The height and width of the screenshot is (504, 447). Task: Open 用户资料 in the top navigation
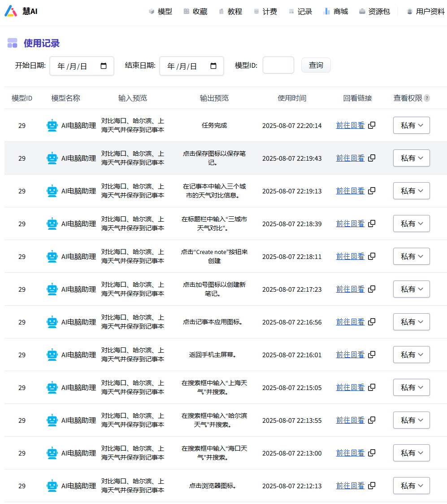(425, 12)
